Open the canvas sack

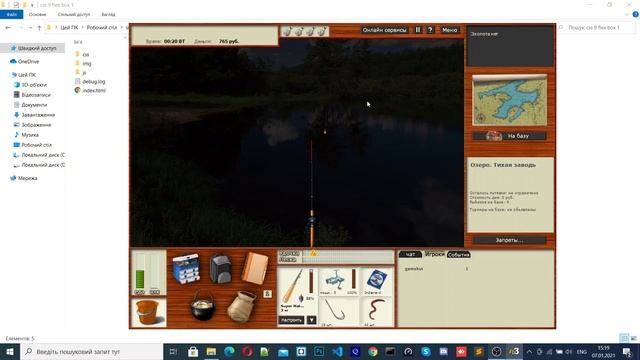coord(242,307)
